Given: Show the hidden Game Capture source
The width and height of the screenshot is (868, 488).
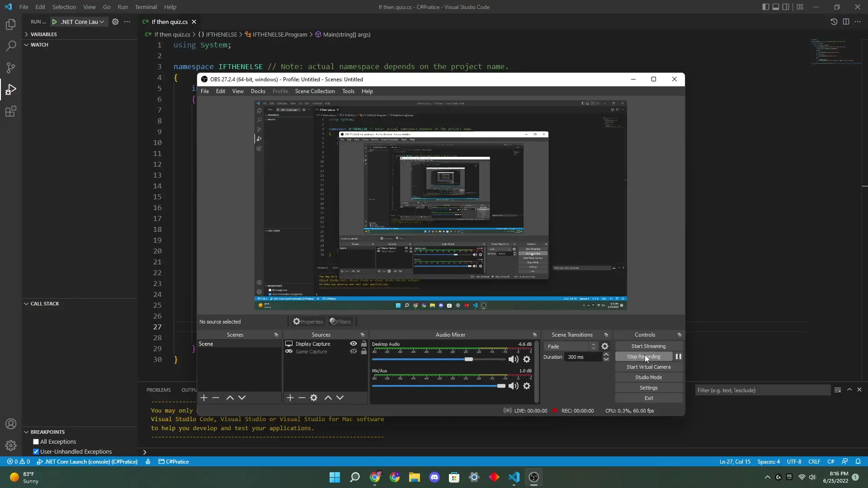Looking at the screenshot, I should click(x=353, y=352).
